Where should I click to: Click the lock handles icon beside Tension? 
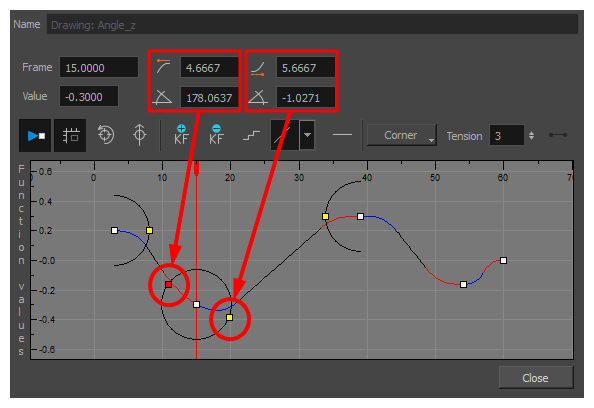tap(558, 135)
